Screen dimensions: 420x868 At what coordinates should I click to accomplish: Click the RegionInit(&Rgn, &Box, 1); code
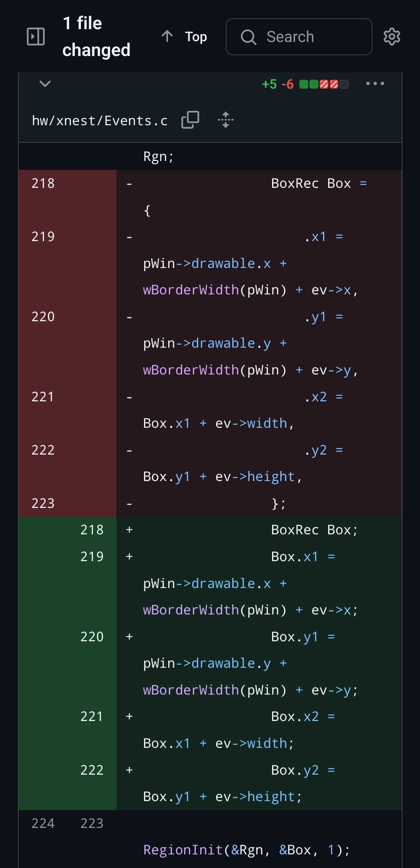[247, 850]
